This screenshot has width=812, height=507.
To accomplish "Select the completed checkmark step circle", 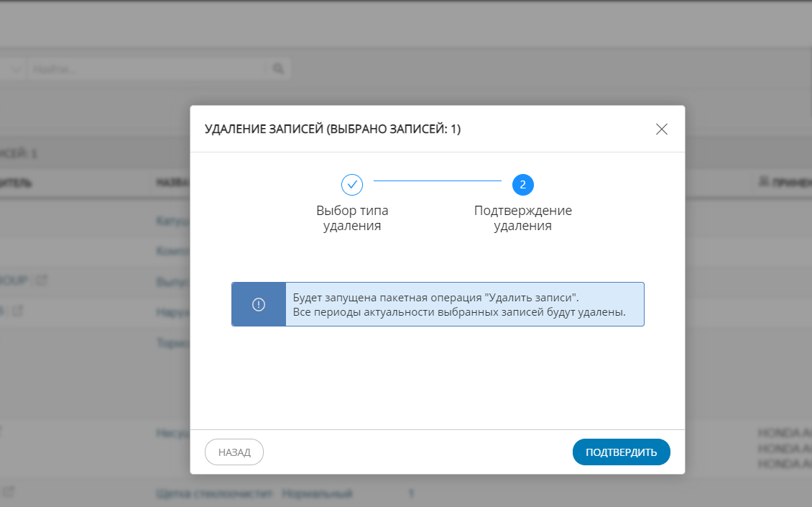I will click(x=352, y=185).
